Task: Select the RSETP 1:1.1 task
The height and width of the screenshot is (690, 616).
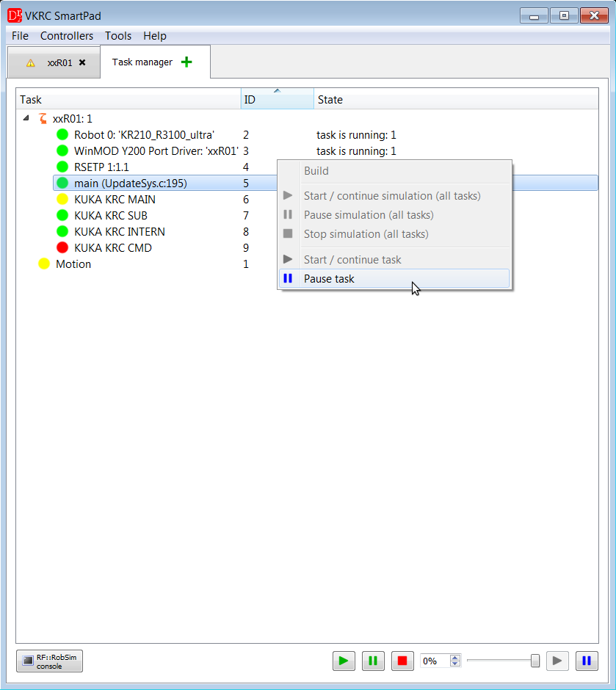Action: [x=101, y=167]
